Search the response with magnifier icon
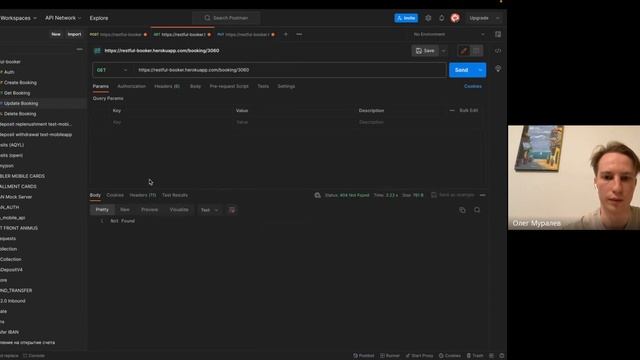The height and width of the screenshot is (360, 640). (477, 210)
